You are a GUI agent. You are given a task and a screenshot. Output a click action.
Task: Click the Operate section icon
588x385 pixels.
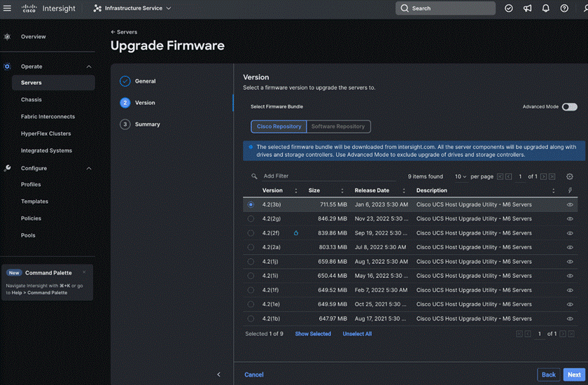[x=7, y=66]
